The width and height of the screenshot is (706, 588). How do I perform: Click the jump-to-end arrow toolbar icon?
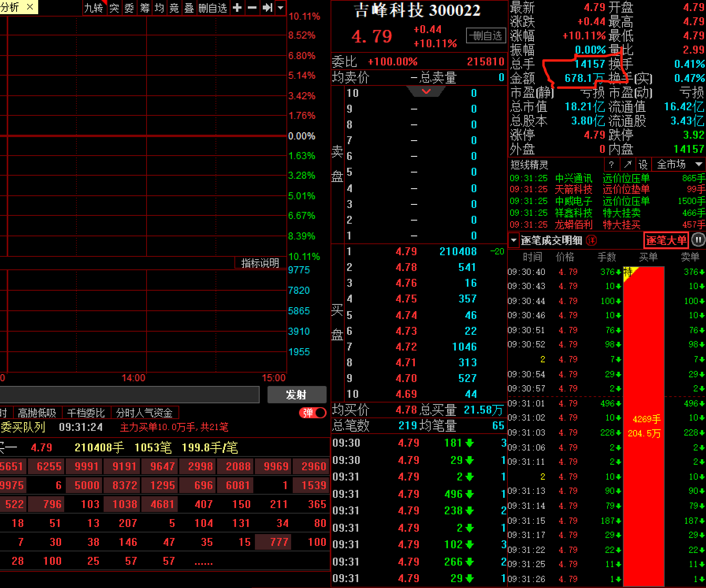pyautogui.click(x=268, y=8)
